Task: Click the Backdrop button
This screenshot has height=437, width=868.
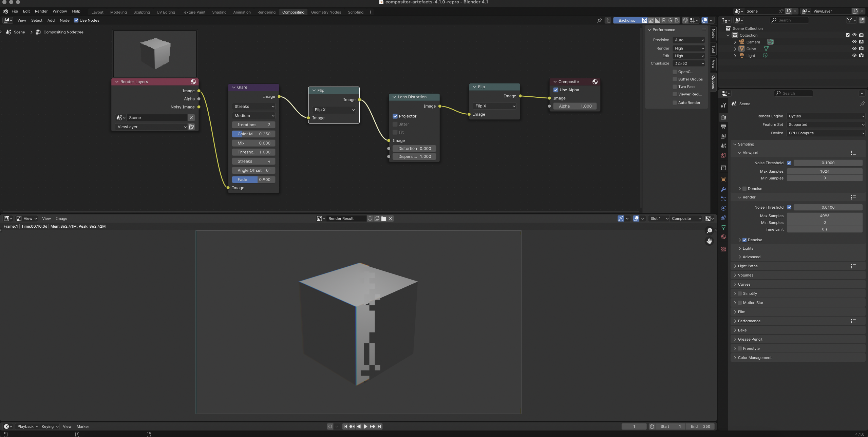Action: pos(627,20)
